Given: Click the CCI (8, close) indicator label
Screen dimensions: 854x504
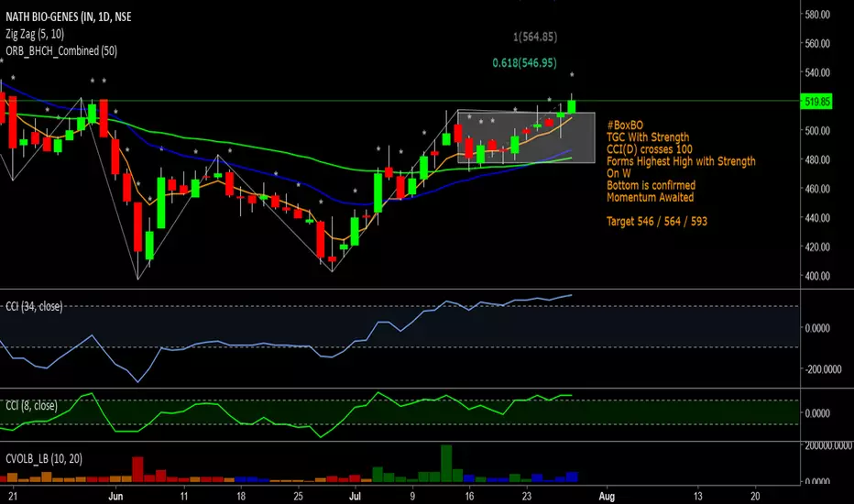Looking at the screenshot, I should click(x=31, y=405).
